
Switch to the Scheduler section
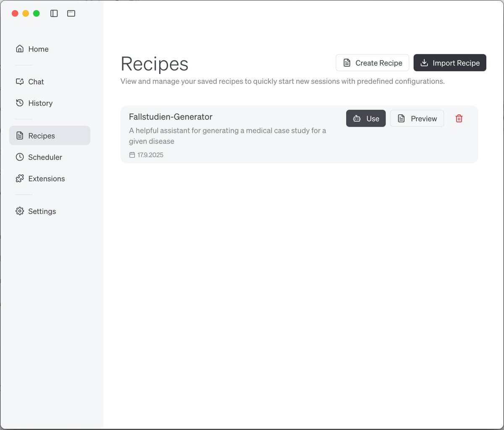coord(44,157)
